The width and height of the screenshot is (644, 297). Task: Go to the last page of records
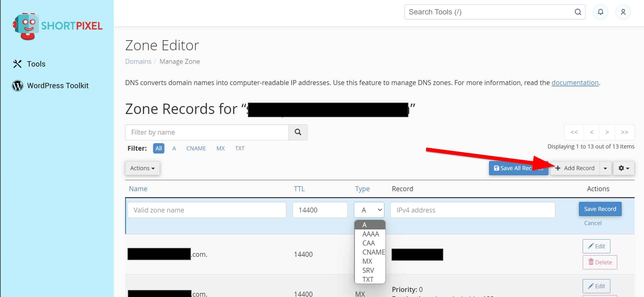click(x=624, y=132)
